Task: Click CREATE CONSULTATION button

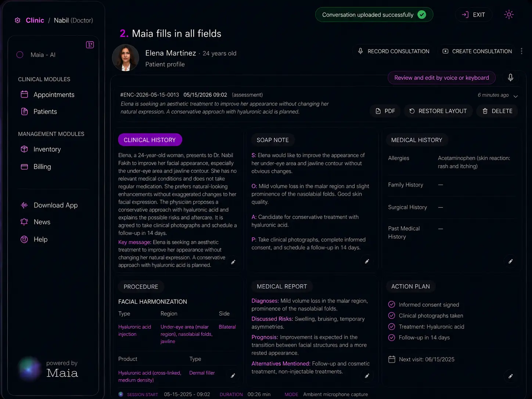Action: coord(477,51)
